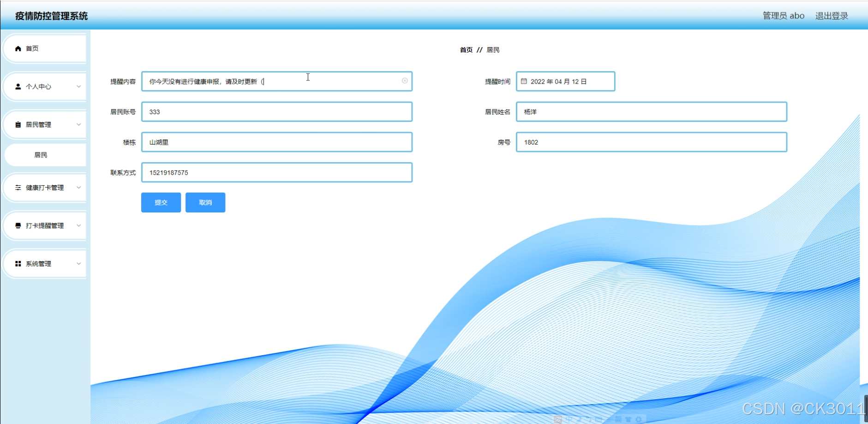Click the 居民姓名 field label
The image size is (868, 424).
click(497, 112)
